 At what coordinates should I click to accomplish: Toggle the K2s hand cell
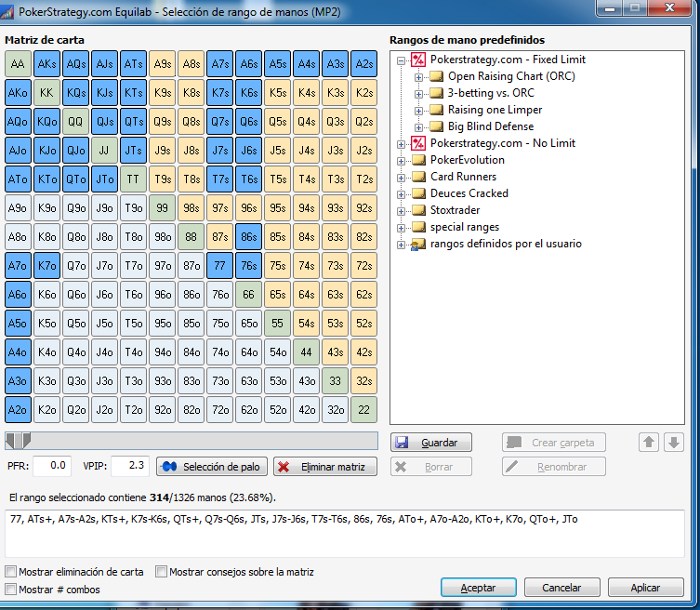coord(363,92)
